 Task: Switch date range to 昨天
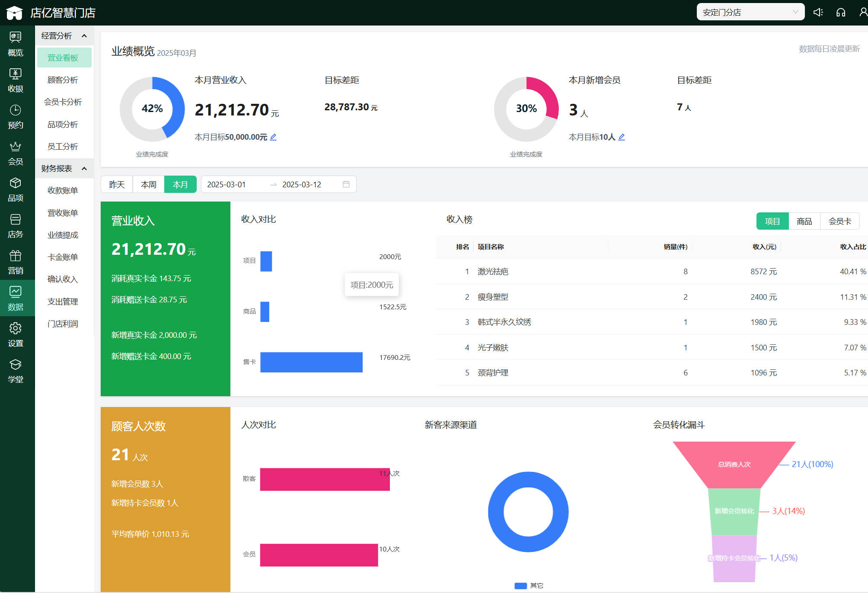tap(117, 185)
